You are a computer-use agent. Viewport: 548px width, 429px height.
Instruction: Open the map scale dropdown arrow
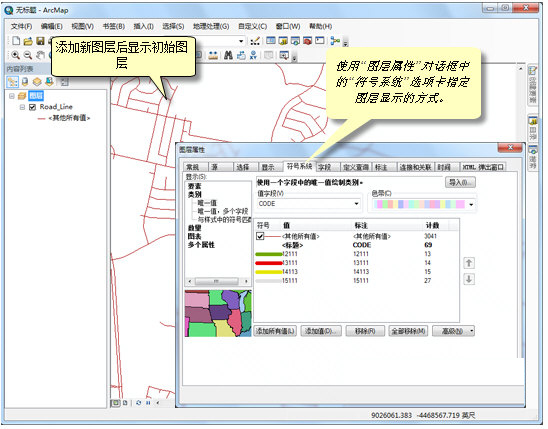point(241,41)
